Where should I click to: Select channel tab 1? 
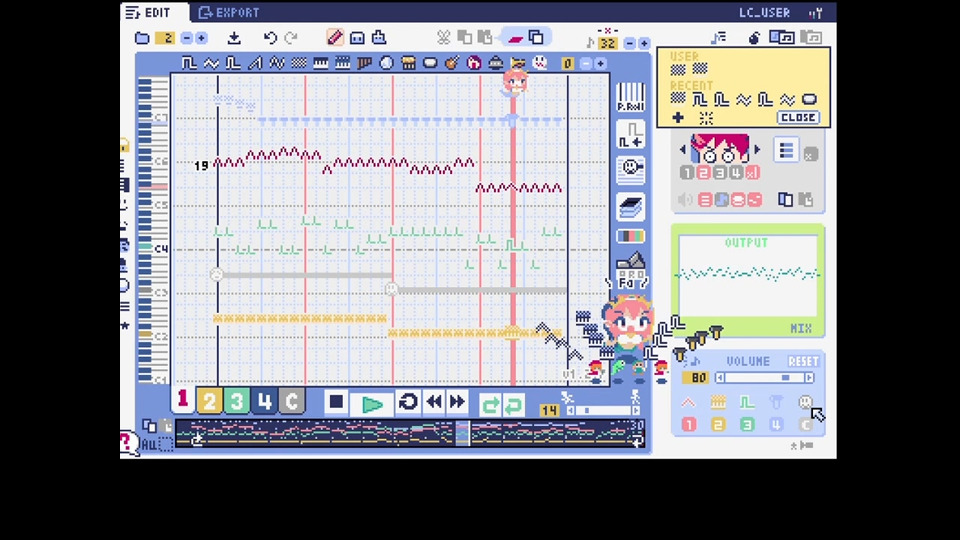click(182, 400)
